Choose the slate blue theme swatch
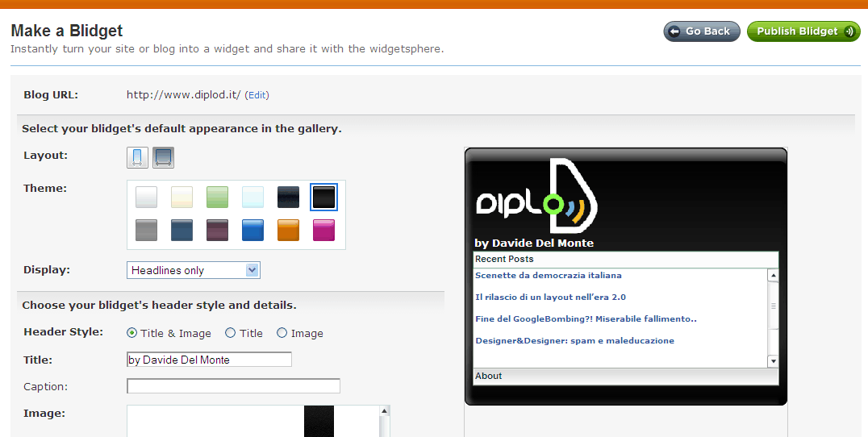The width and height of the screenshot is (868, 437). point(182,230)
